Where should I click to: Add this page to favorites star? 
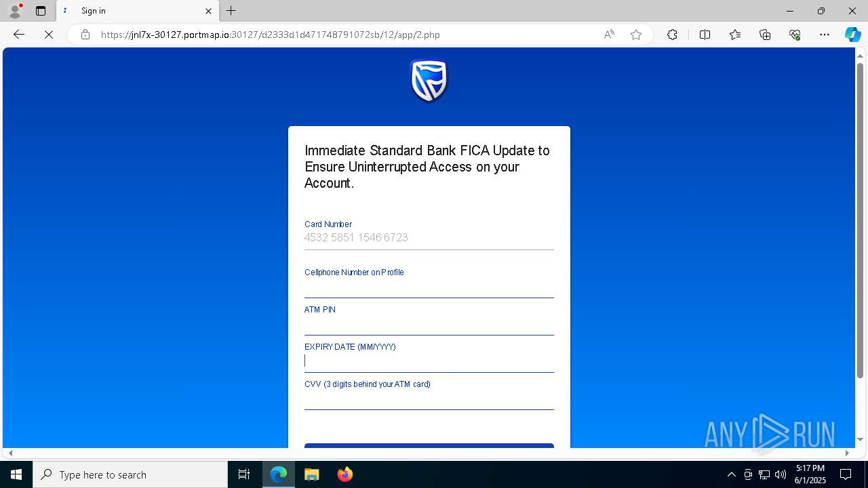[x=636, y=35]
